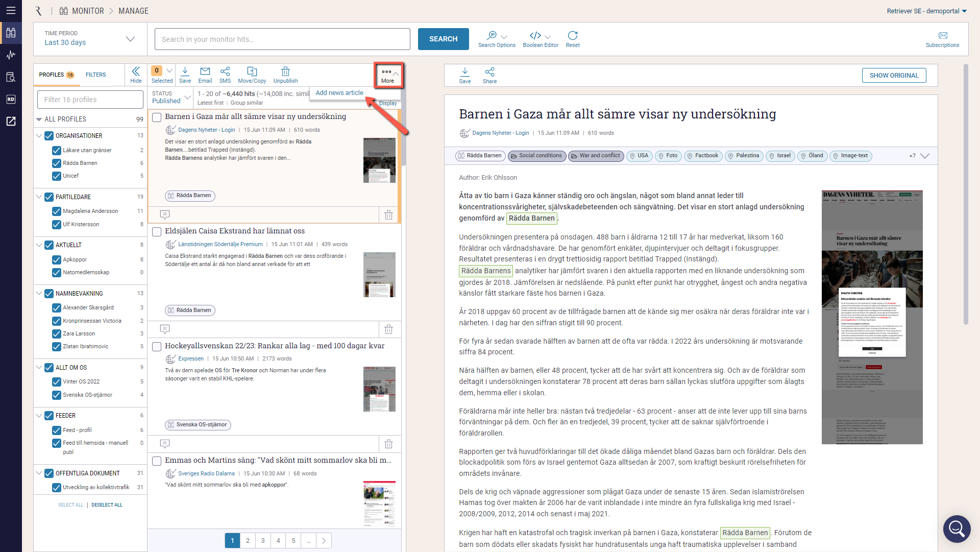Select the Barnen i Gaza article checkbox
The image size is (980, 552).
click(x=157, y=117)
